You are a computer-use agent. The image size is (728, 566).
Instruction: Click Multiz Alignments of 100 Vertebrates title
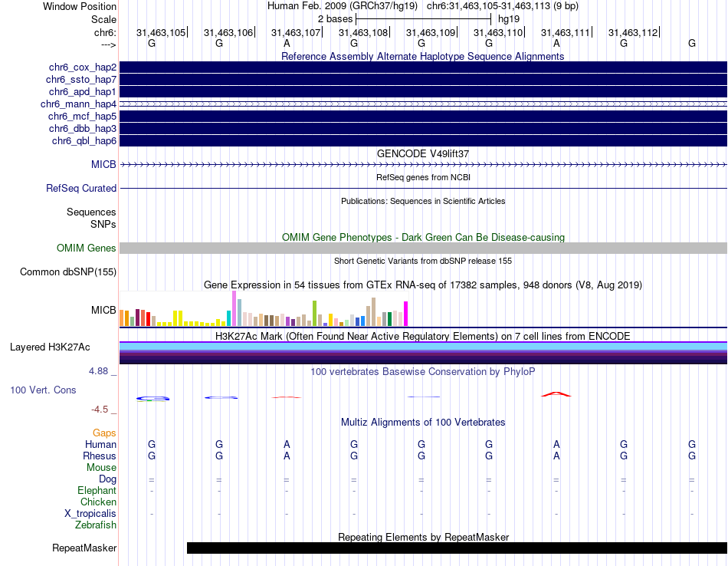pos(423,423)
